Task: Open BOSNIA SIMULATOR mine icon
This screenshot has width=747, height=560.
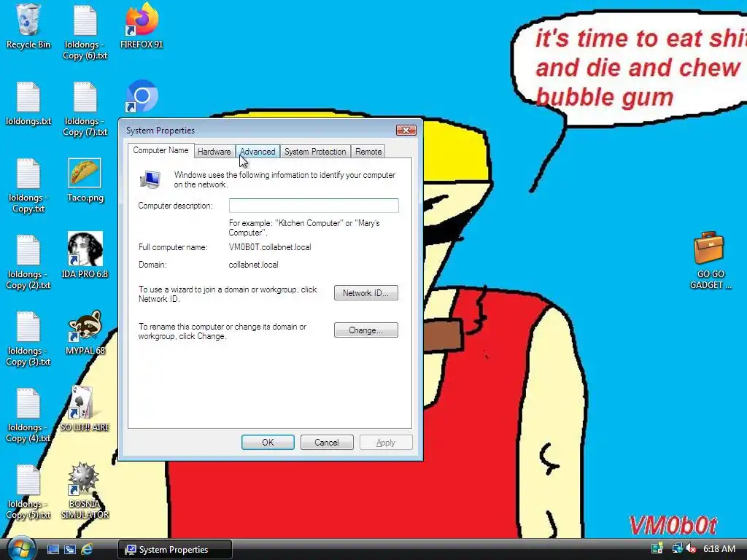Action: coord(85,491)
